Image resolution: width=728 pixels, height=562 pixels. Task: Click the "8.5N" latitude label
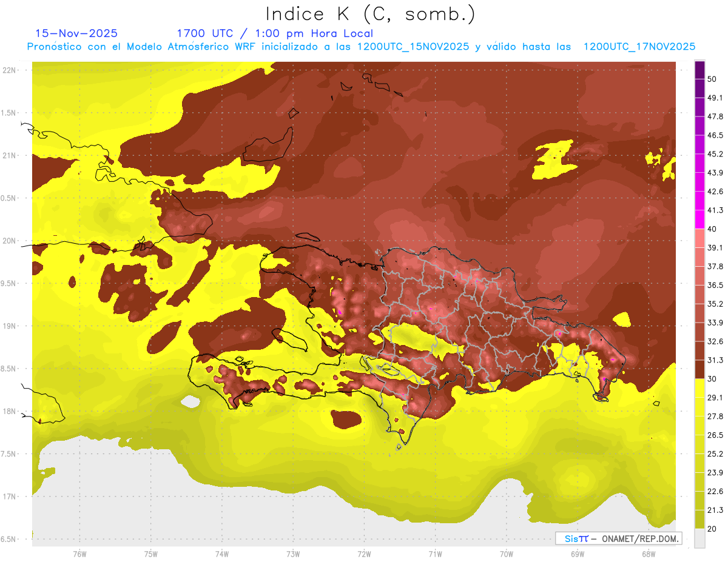(10, 369)
